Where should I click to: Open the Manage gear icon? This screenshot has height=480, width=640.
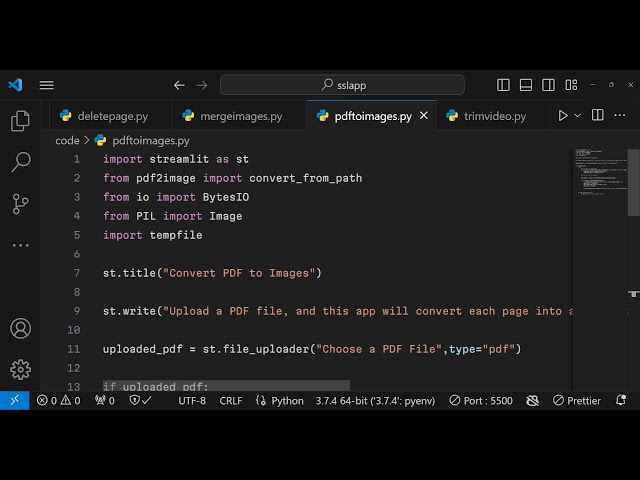(x=20, y=369)
